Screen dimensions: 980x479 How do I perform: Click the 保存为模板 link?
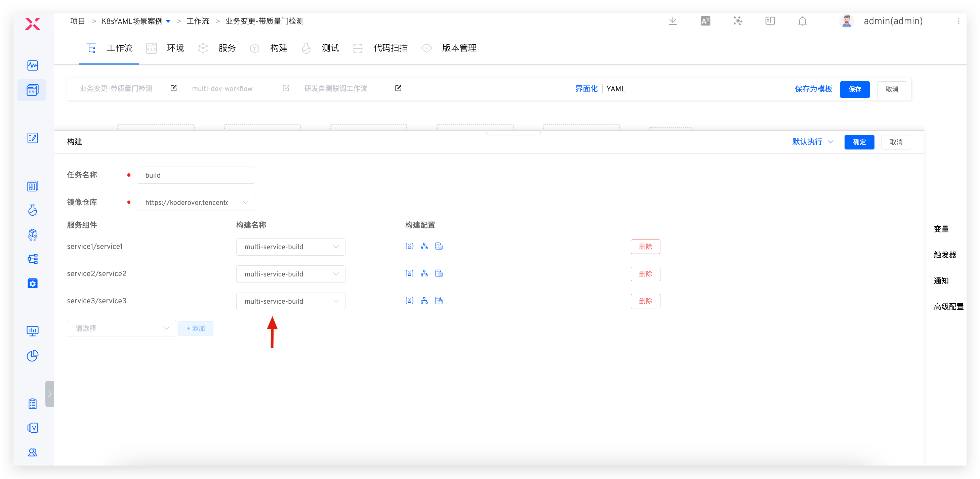(x=813, y=89)
